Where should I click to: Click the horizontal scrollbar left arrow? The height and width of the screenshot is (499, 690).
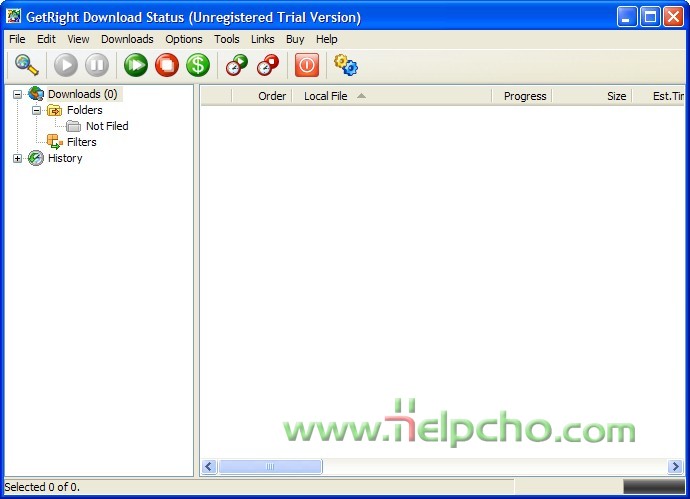(209, 466)
